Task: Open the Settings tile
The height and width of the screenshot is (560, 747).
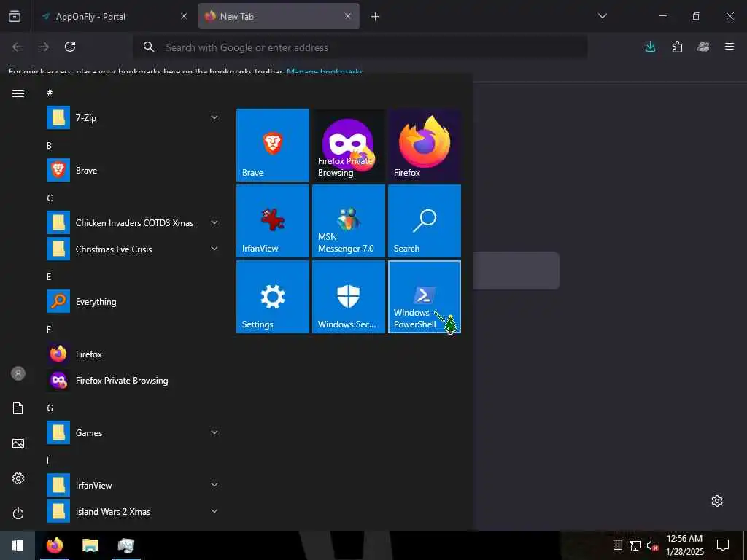Action: 273,297
